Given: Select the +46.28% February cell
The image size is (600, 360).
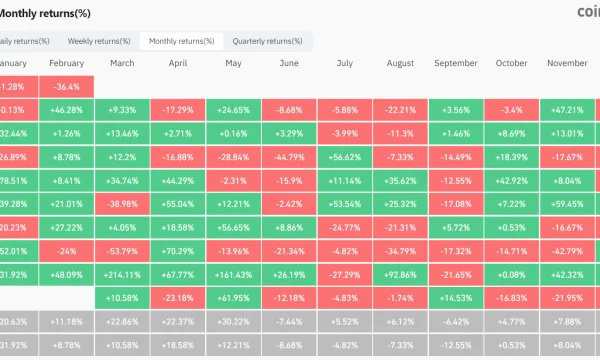Looking at the screenshot, I should 67,110.
